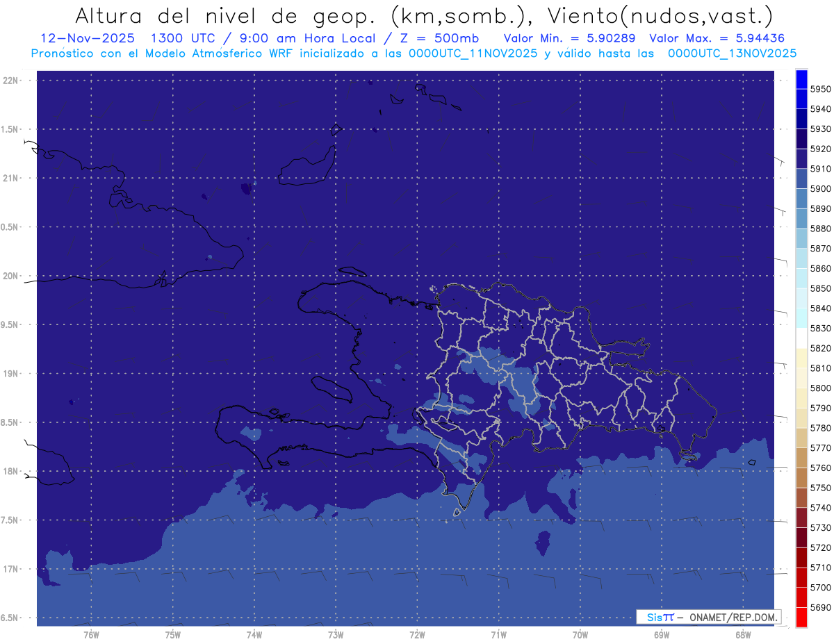The width and height of the screenshot is (834, 644).
Task: Click the longitude label '69W'
Action: (x=662, y=635)
